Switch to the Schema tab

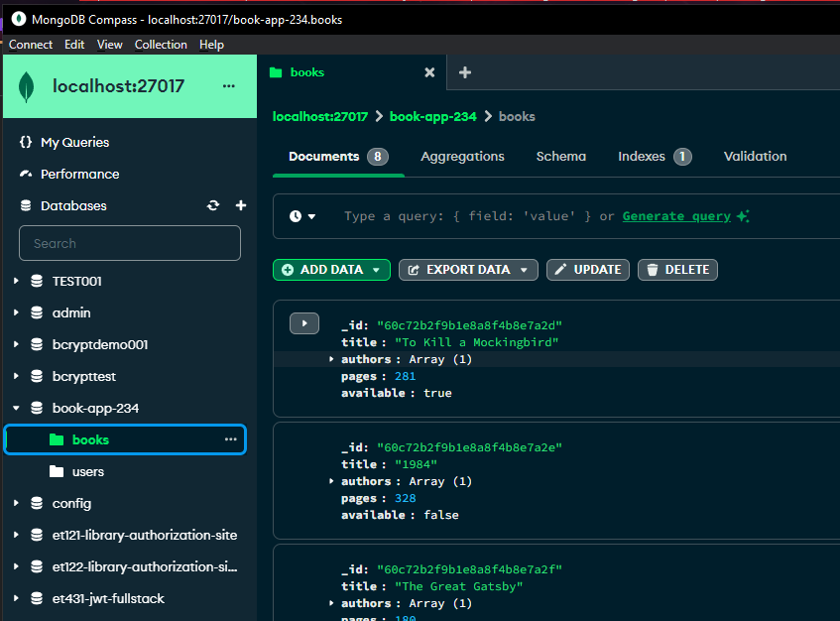561,157
